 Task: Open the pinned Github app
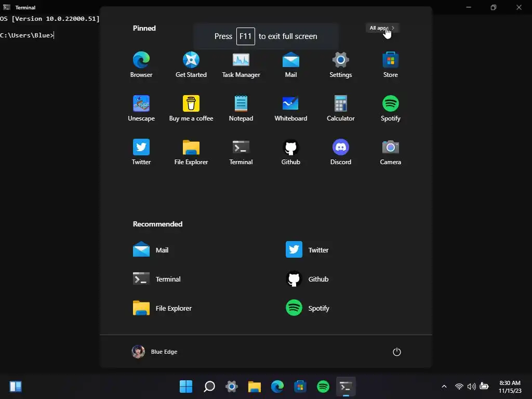click(x=291, y=152)
